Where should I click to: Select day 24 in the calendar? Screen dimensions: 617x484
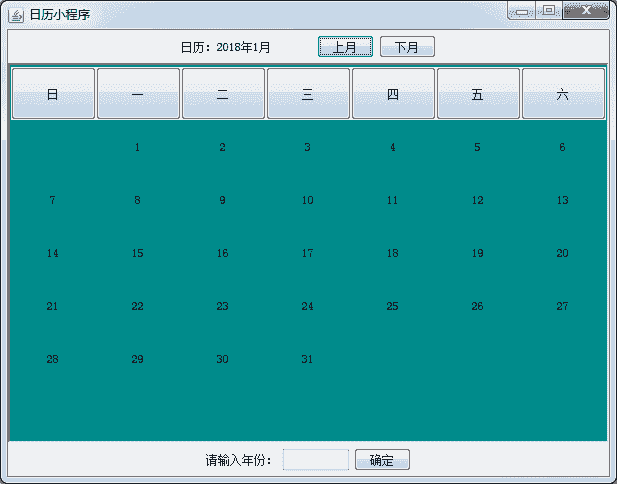click(307, 306)
